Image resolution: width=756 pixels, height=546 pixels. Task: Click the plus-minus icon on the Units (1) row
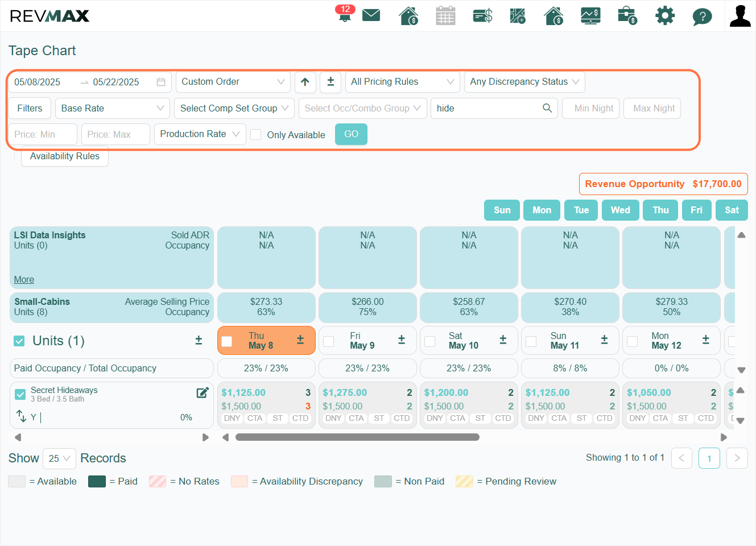point(199,340)
